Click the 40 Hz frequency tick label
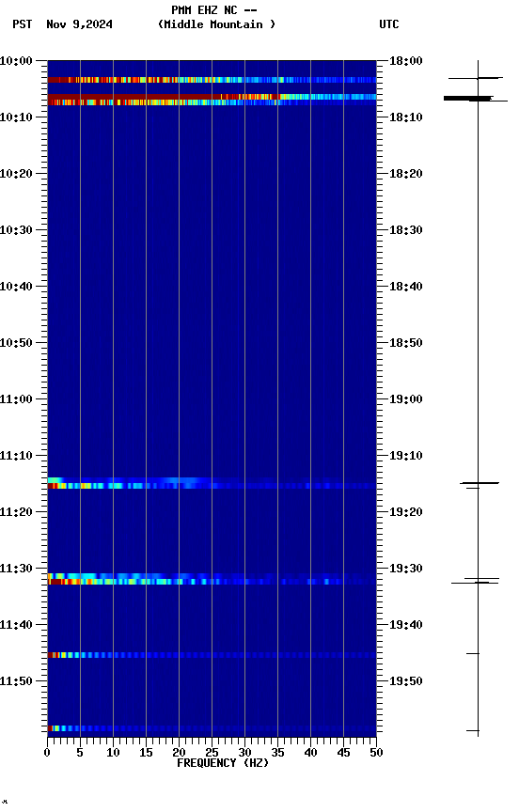 [310, 753]
